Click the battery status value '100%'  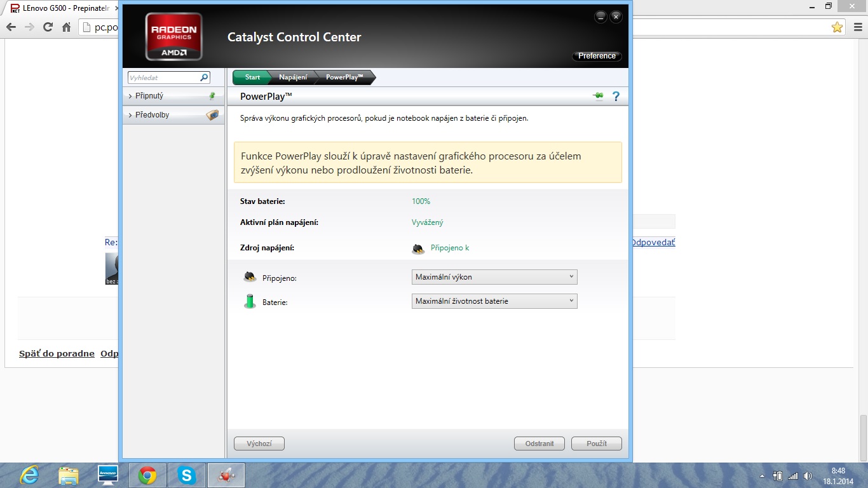tap(421, 201)
